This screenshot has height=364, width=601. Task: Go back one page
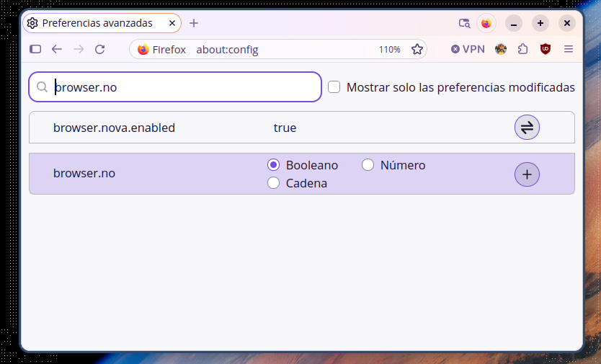point(57,49)
